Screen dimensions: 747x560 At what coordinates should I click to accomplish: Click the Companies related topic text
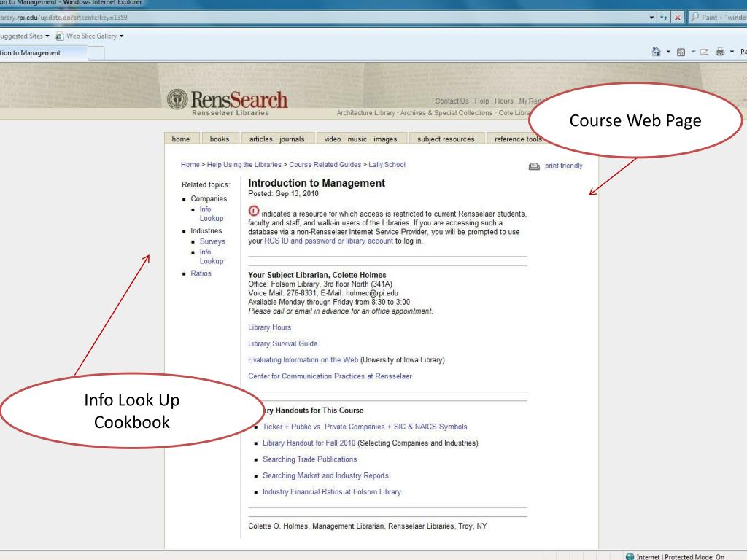(209, 198)
